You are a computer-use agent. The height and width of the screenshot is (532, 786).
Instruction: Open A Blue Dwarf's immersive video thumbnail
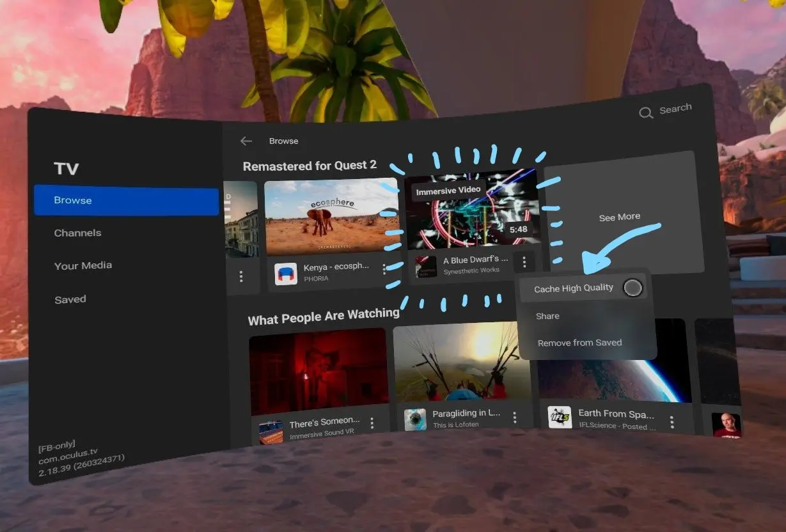click(473, 208)
